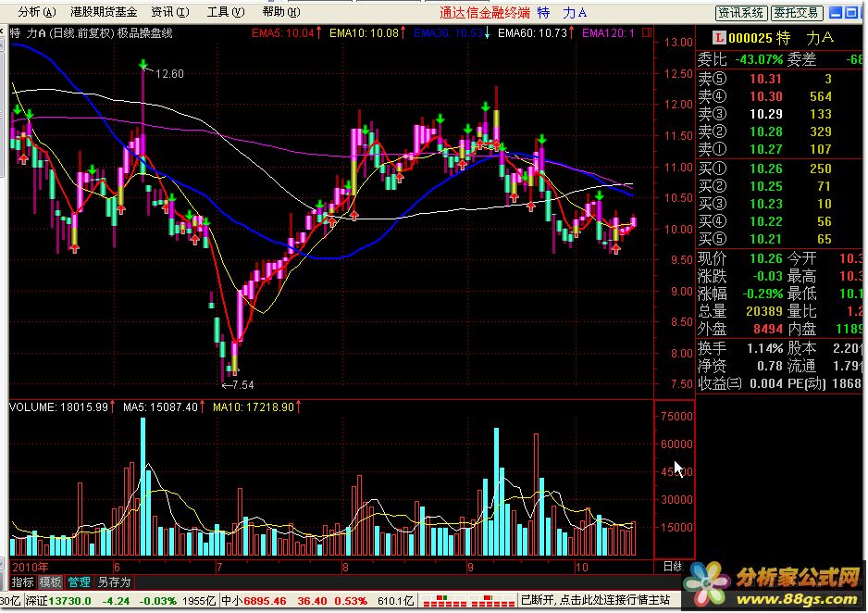Click the 委比 -43.07% value
The image size is (868, 613).
[759, 59]
